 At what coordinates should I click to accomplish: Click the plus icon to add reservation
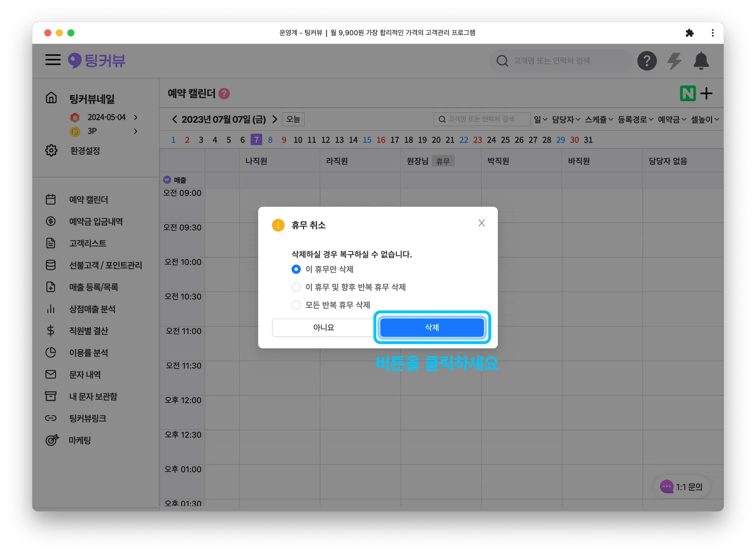pyautogui.click(x=706, y=93)
